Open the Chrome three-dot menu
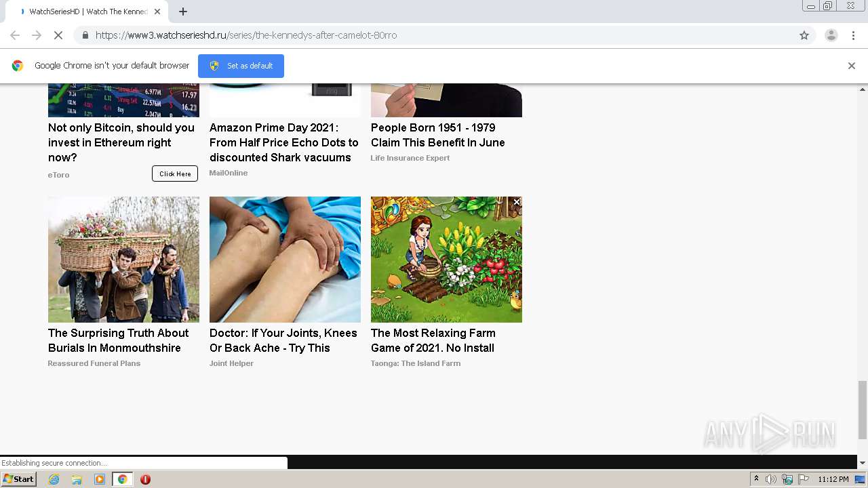Image resolution: width=868 pixels, height=488 pixels. (853, 35)
